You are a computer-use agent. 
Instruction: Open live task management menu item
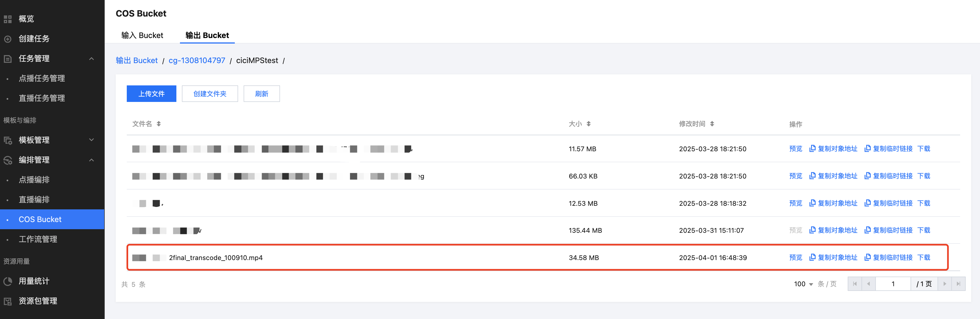(x=42, y=98)
